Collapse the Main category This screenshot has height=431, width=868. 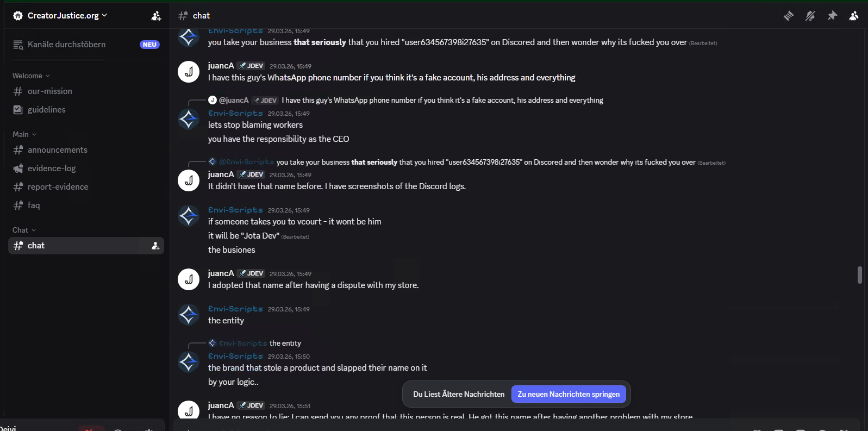[x=24, y=134]
